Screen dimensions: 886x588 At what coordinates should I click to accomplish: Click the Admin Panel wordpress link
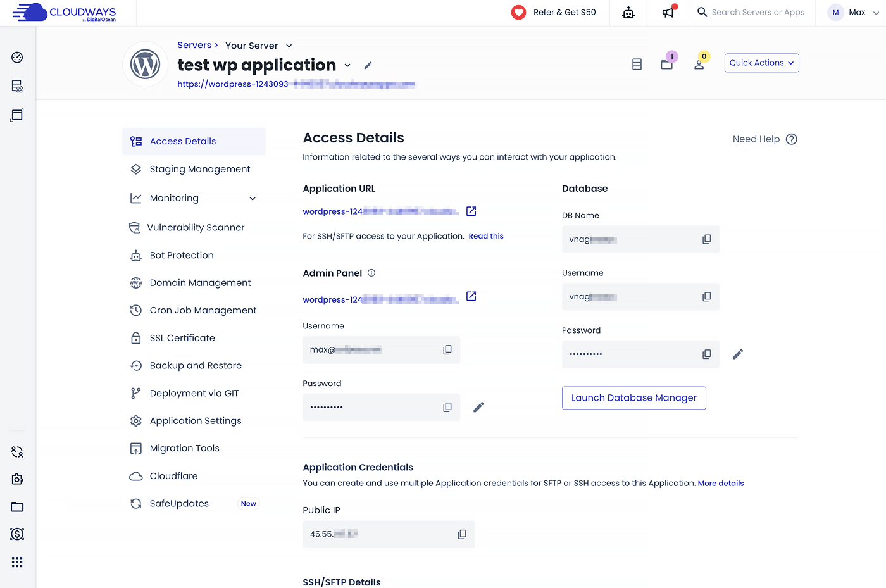(380, 300)
